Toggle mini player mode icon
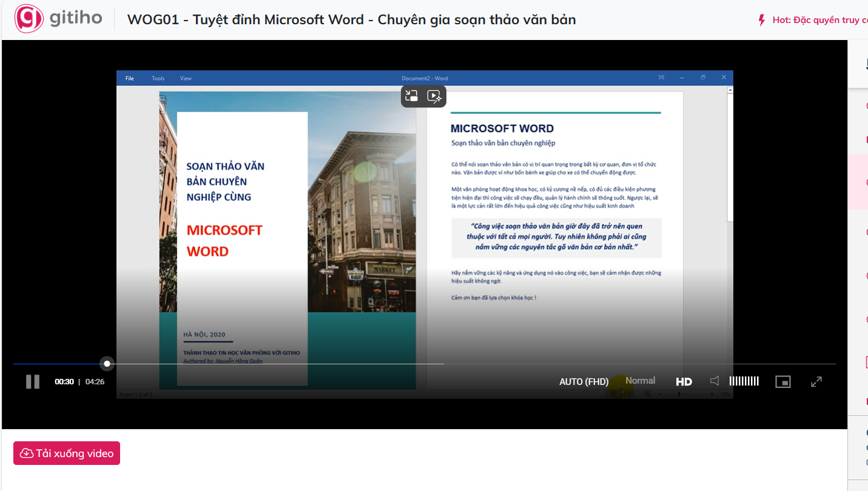This screenshot has height=491, width=868. click(783, 381)
